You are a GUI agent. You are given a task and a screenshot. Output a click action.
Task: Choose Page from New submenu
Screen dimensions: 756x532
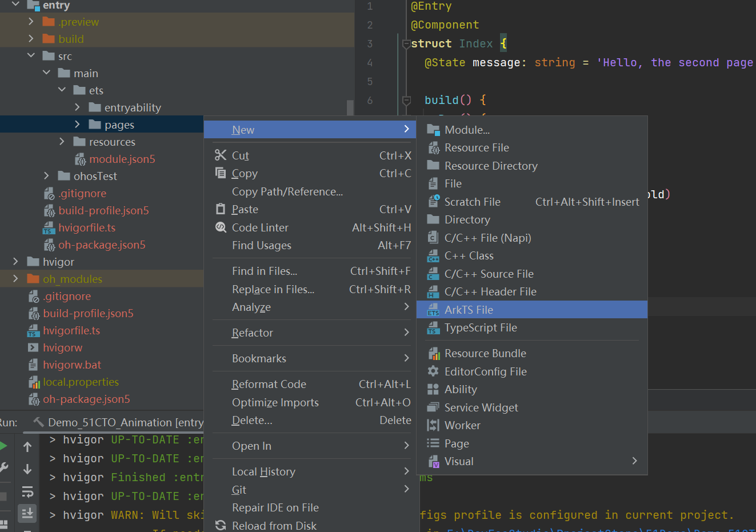[x=532, y=443]
